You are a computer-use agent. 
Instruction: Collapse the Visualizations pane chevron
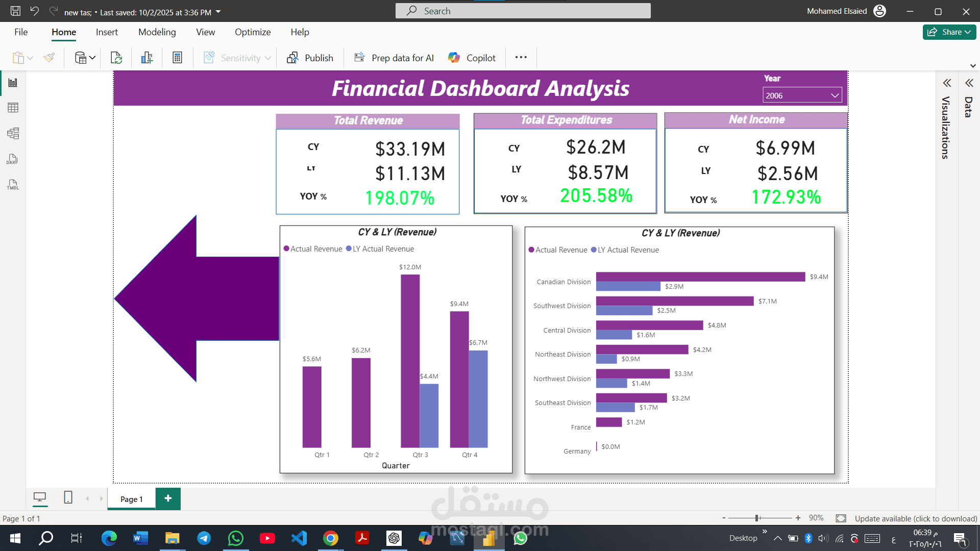[x=947, y=83]
